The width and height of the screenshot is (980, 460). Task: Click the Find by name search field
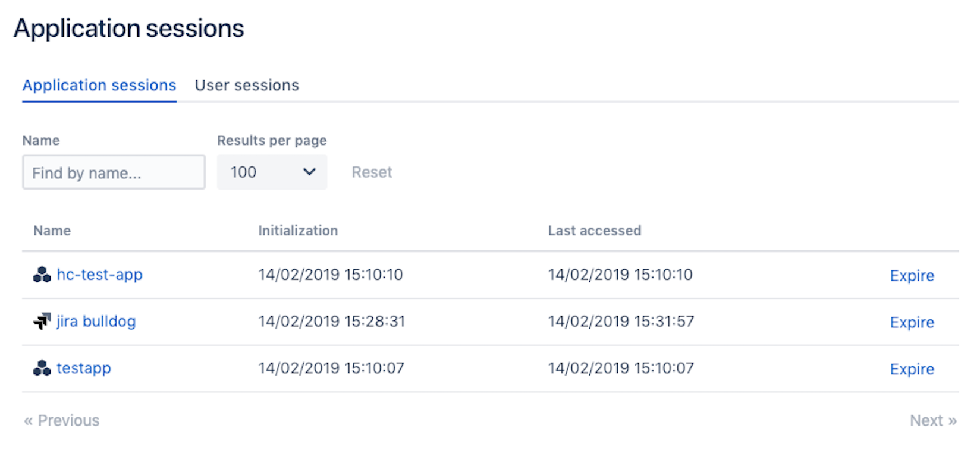pyautogui.click(x=114, y=172)
